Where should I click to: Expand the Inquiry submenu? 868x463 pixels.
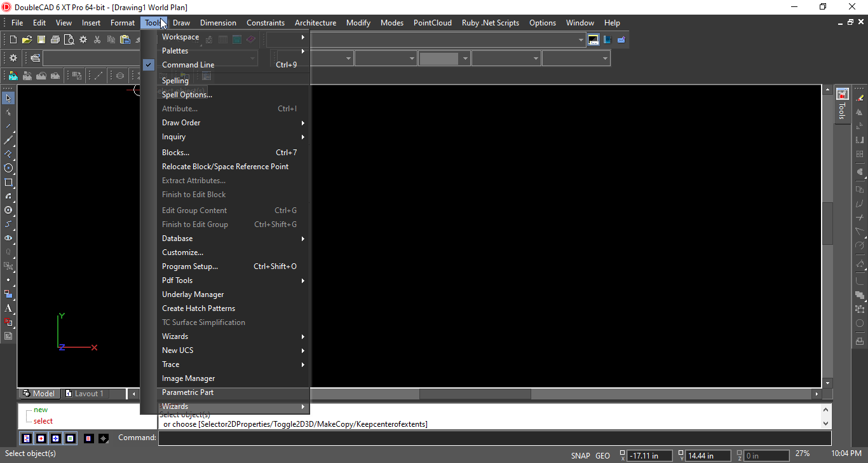click(225, 137)
